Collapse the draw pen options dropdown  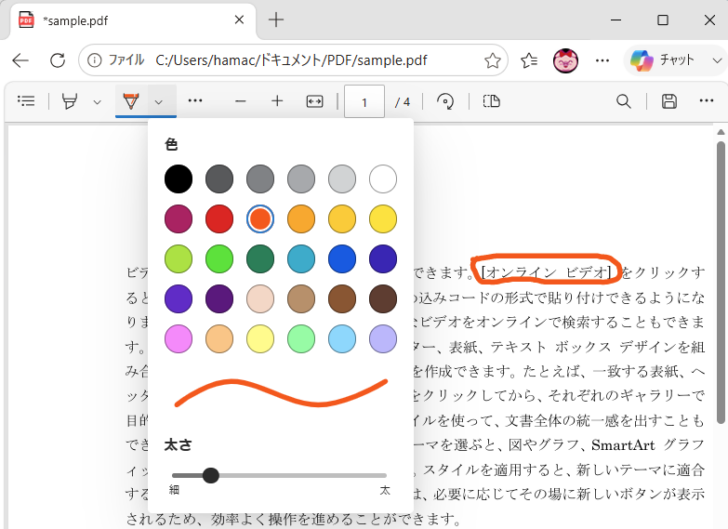click(x=159, y=102)
